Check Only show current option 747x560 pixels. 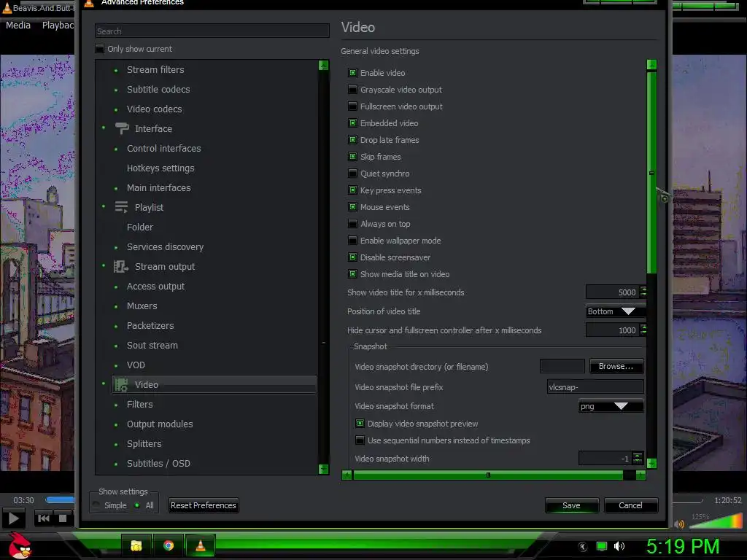coord(99,49)
